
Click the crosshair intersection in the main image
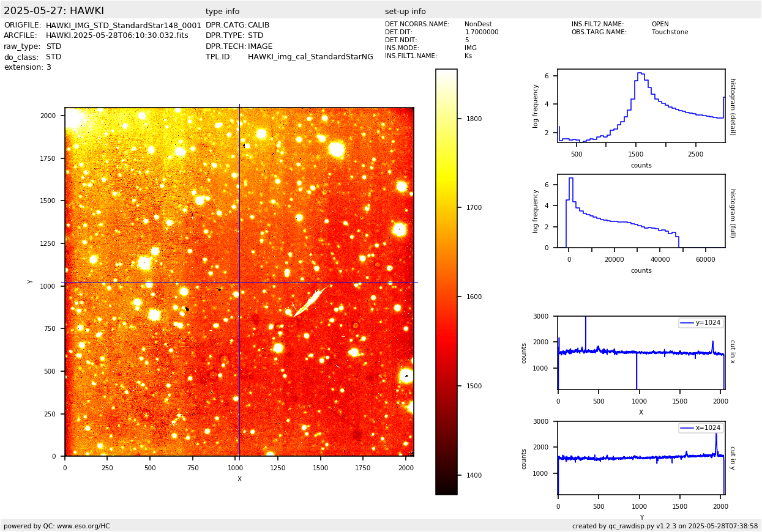[239, 282]
